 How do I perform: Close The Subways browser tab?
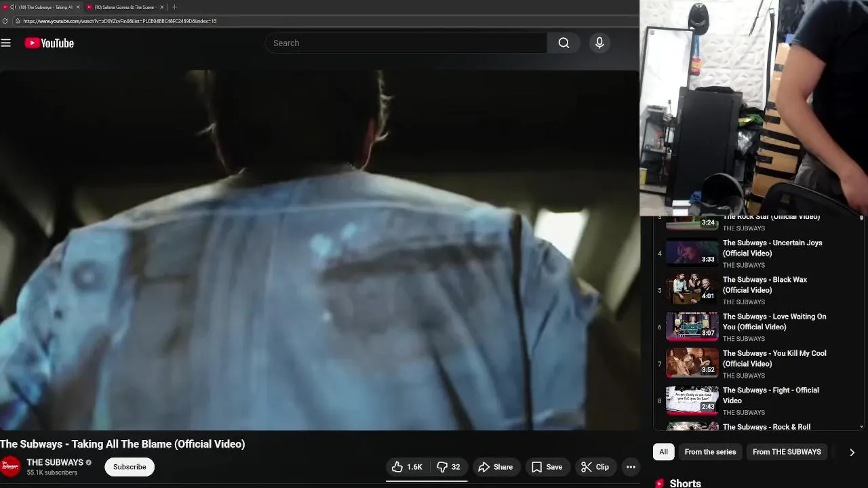(x=78, y=7)
